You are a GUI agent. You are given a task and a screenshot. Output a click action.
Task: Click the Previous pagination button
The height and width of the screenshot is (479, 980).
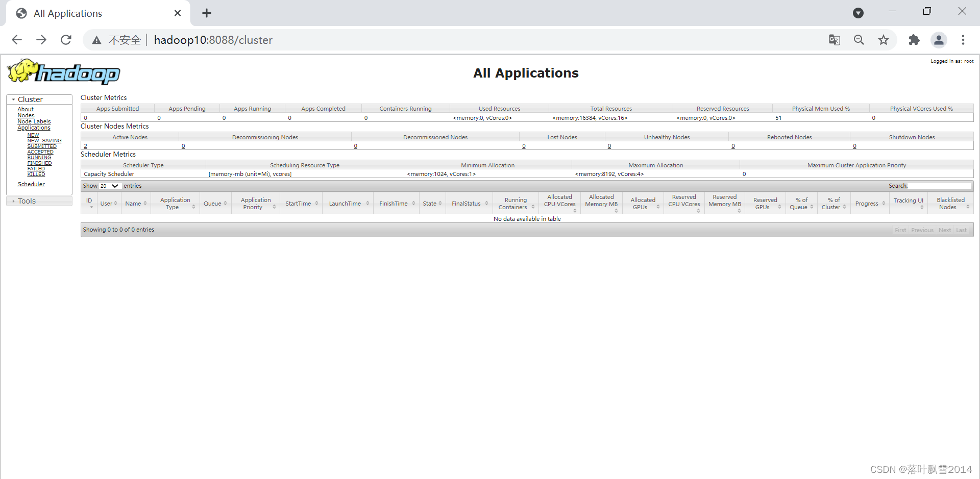tap(922, 230)
